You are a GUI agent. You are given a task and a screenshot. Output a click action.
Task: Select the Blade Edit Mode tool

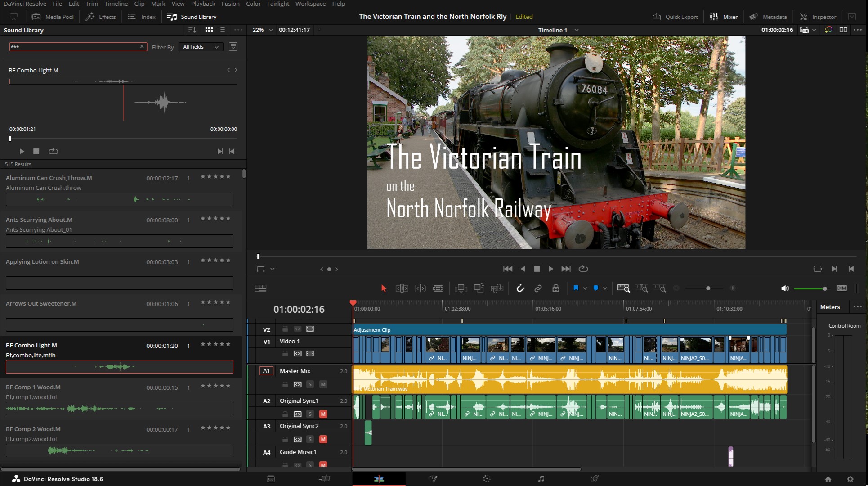[438, 288]
